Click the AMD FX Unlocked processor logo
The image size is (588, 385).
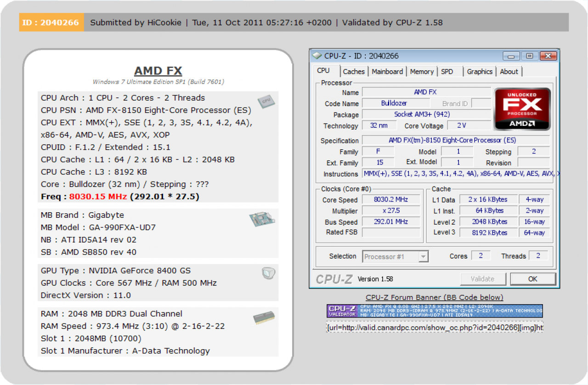[x=522, y=109]
